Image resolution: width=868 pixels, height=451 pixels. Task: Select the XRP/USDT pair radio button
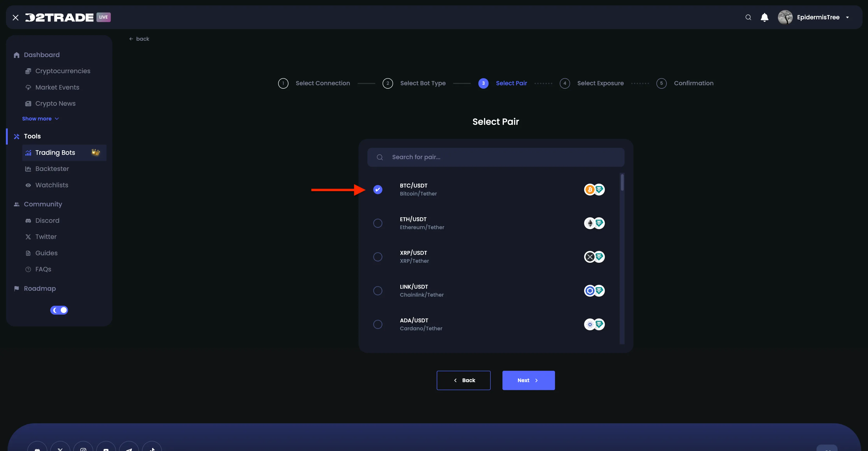377,257
